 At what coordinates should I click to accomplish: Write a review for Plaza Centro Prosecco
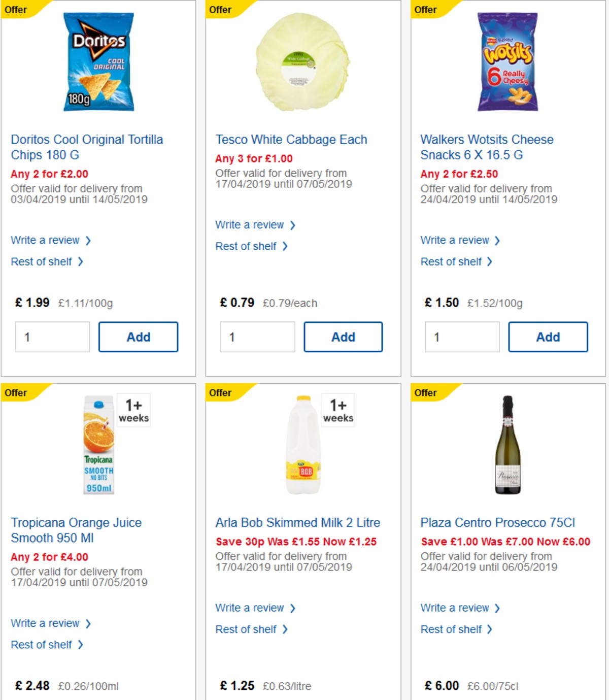[455, 608]
